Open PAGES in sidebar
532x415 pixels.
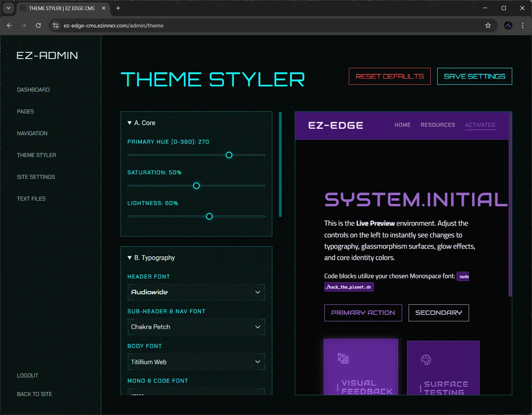(x=25, y=111)
